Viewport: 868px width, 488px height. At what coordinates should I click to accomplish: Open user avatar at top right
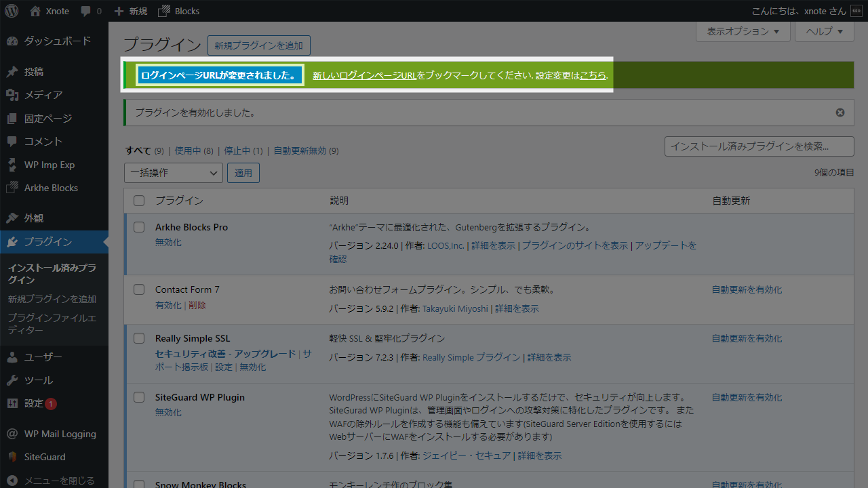pos(856,11)
